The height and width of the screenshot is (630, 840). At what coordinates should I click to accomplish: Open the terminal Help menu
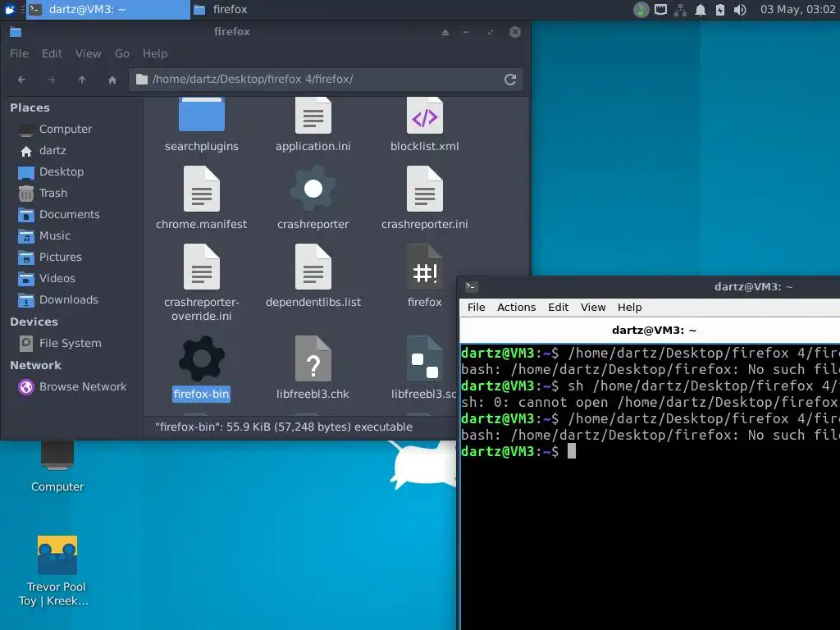click(629, 308)
